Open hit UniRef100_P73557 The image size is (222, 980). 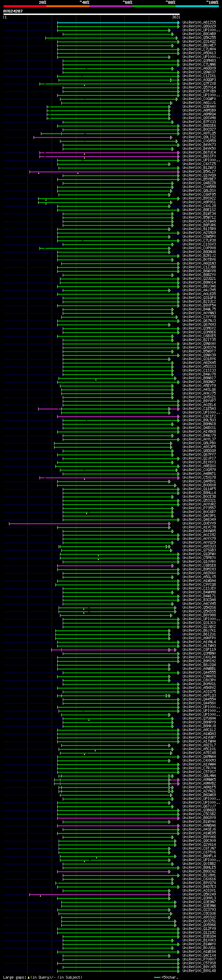point(199,508)
